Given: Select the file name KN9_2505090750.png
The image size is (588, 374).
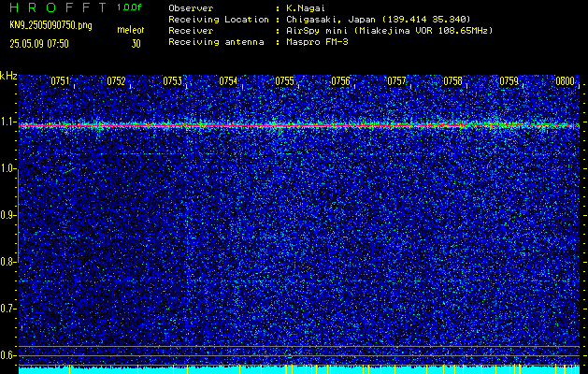Looking at the screenshot, I should coord(50,25).
